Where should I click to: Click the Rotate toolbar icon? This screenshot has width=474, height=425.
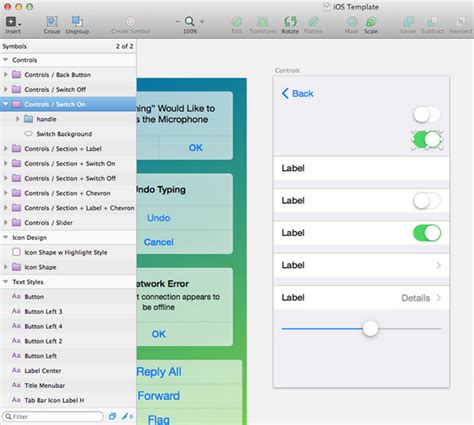[290, 22]
